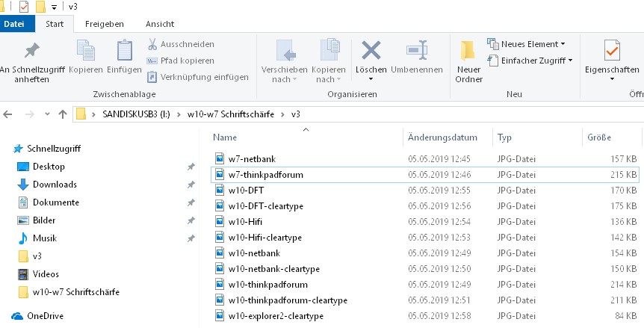Select the Downloads folder in Schnellzugriff
Viewport: 644px width, 328px height.
click(55, 185)
